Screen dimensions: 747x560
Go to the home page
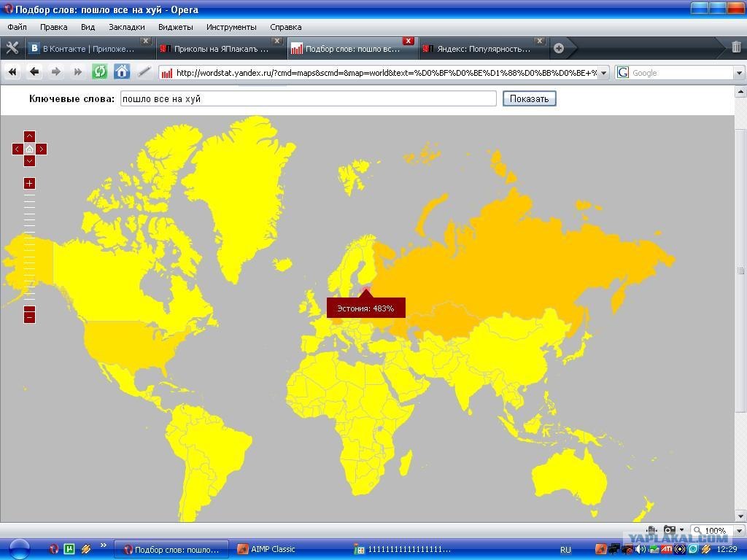tap(122, 72)
